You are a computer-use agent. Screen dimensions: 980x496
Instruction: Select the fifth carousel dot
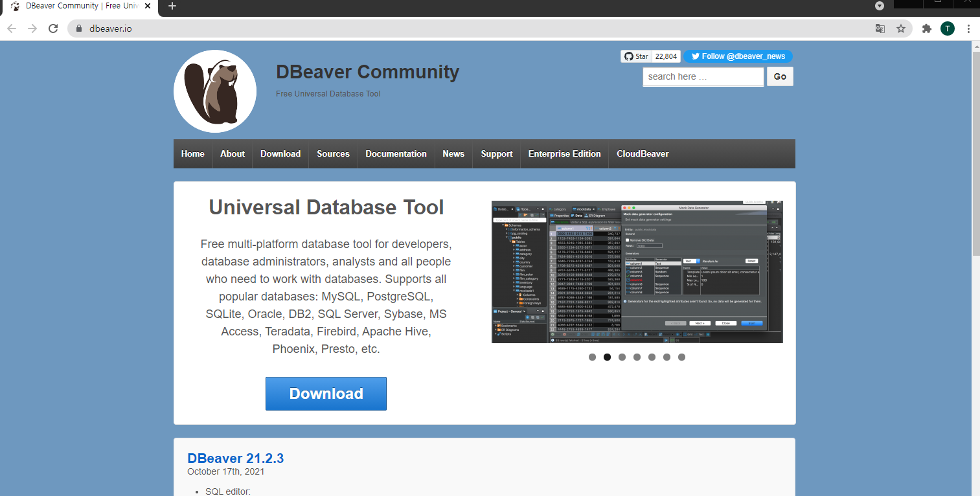pyautogui.click(x=652, y=357)
